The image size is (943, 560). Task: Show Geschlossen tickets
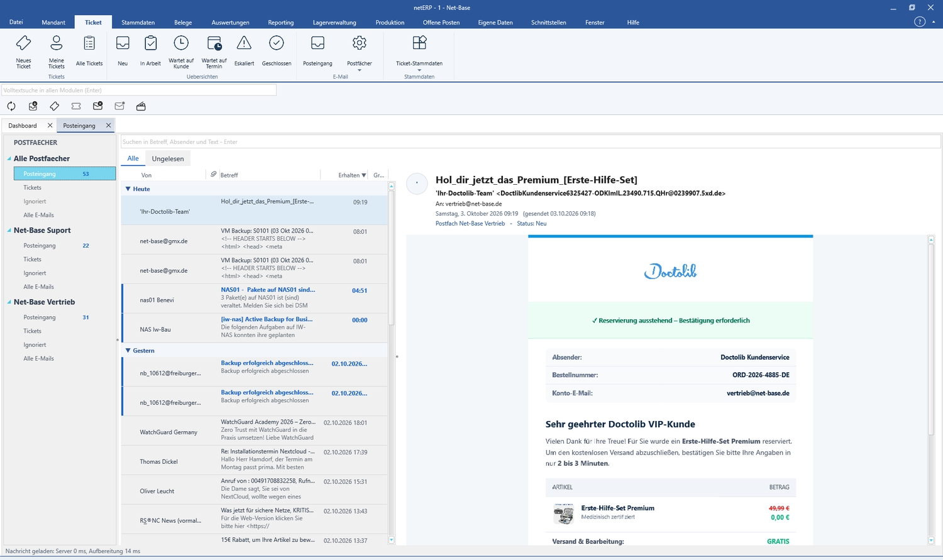(x=277, y=52)
